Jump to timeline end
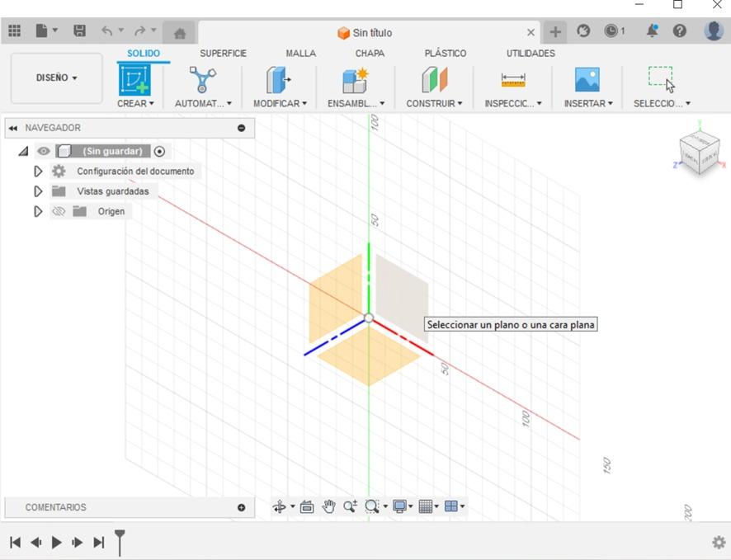The width and height of the screenshot is (731, 560). click(99, 543)
